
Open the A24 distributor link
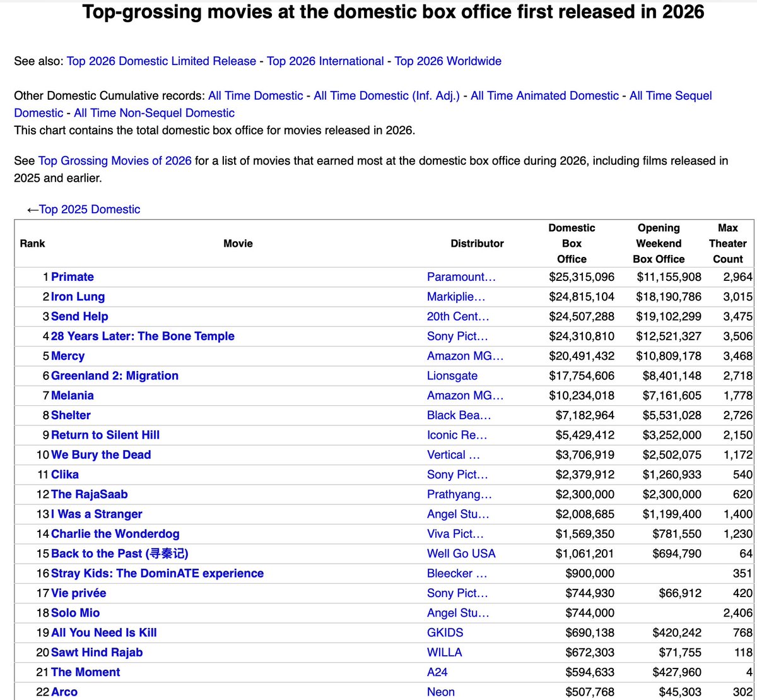(x=437, y=673)
